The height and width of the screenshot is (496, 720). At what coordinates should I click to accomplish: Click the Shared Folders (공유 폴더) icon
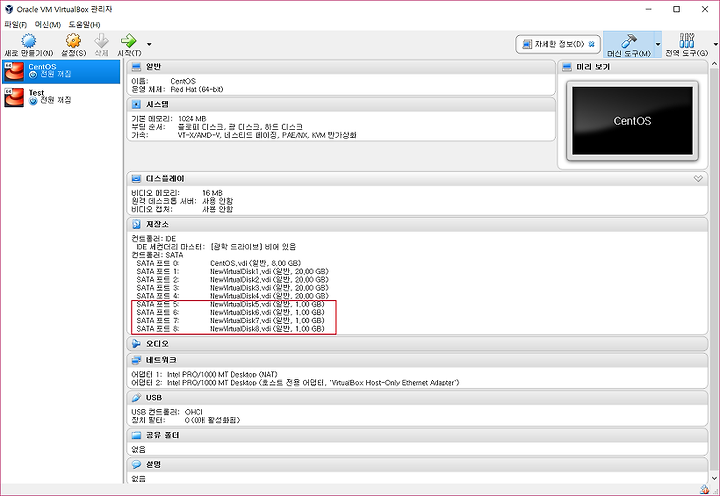click(136, 435)
